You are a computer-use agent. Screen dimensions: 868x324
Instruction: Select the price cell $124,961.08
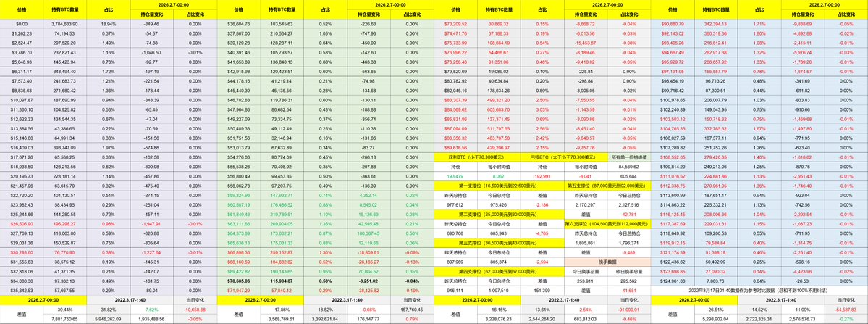point(673,281)
